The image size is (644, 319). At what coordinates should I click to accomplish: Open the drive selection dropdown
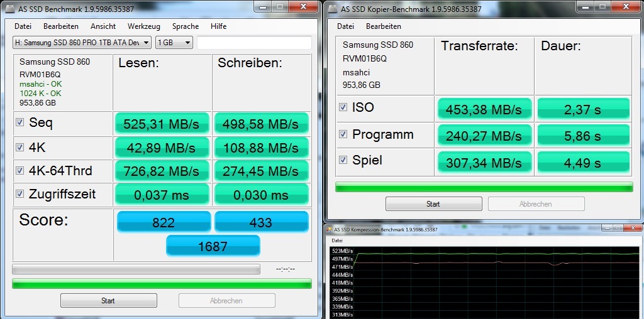82,42
